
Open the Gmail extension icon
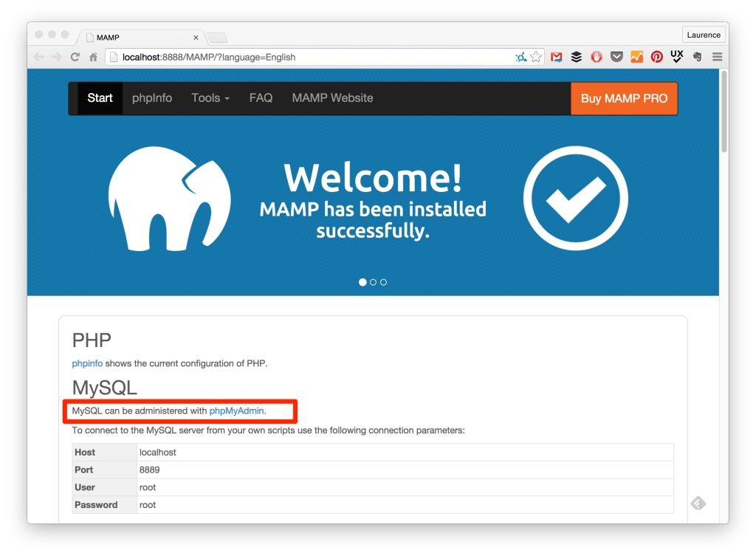(x=557, y=57)
